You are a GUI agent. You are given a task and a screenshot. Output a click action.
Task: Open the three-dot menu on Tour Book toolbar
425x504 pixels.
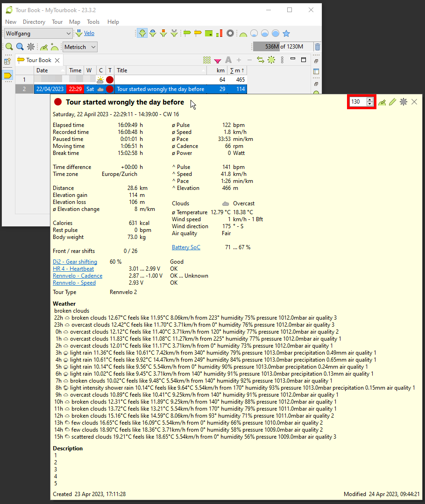coord(282,60)
